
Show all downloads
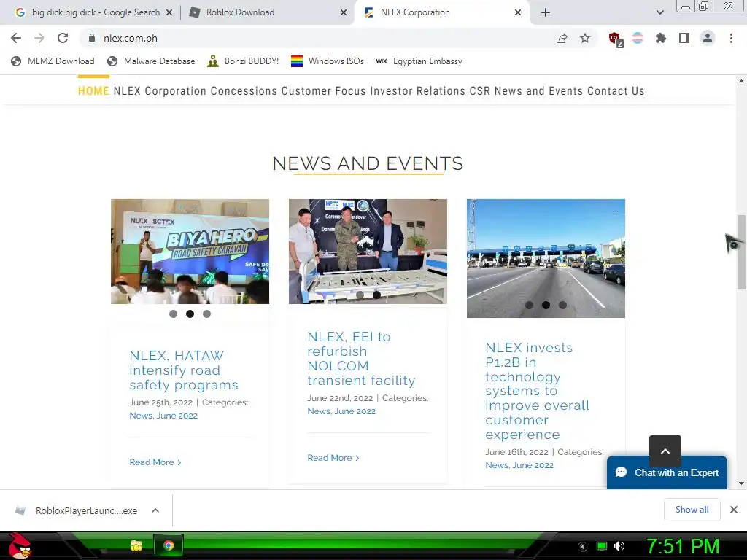coord(692,510)
